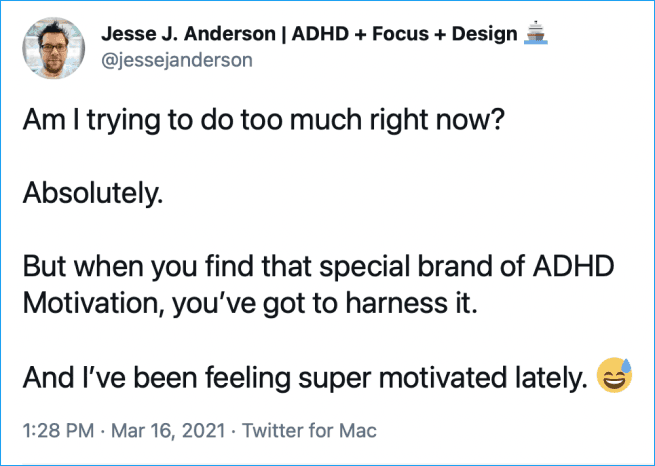Open the @jessejanderson handle link
655x466 pixels.
click(177, 60)
